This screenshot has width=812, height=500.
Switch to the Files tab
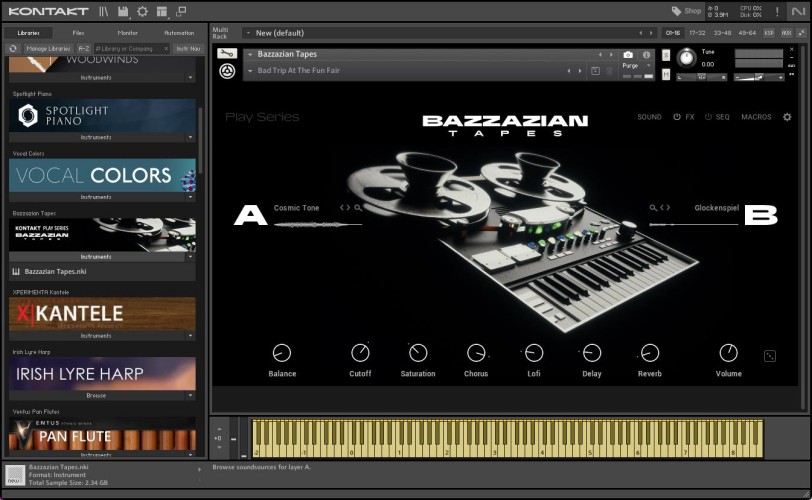click(78, 33)
